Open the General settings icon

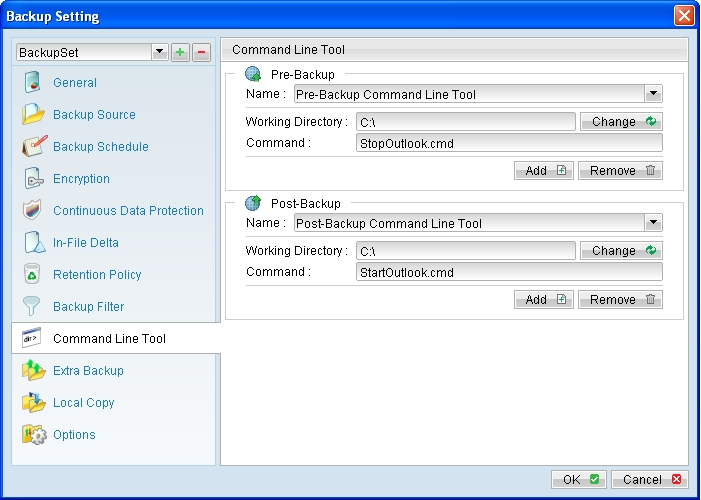[x=32, y=82]
